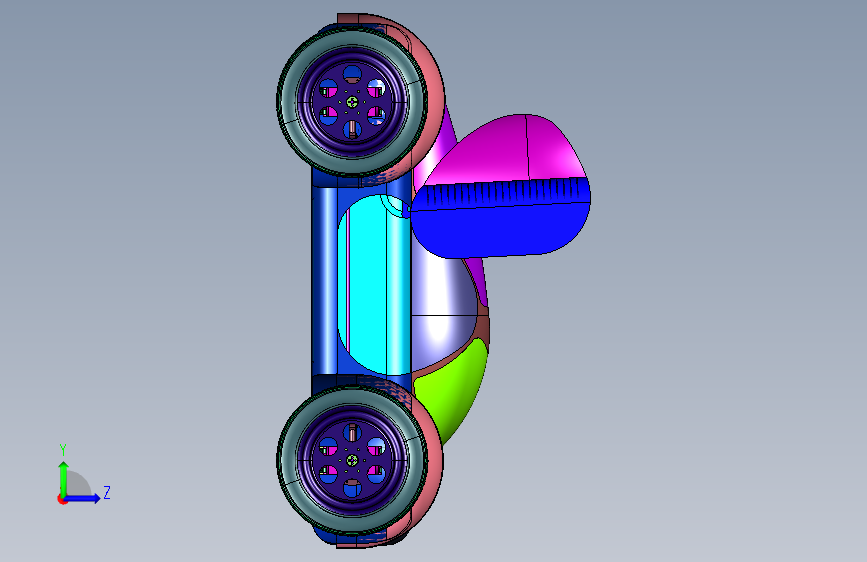Screen dimensions: 867x562
Task: Click the "Z" axis label
Action: coord(107,492)
